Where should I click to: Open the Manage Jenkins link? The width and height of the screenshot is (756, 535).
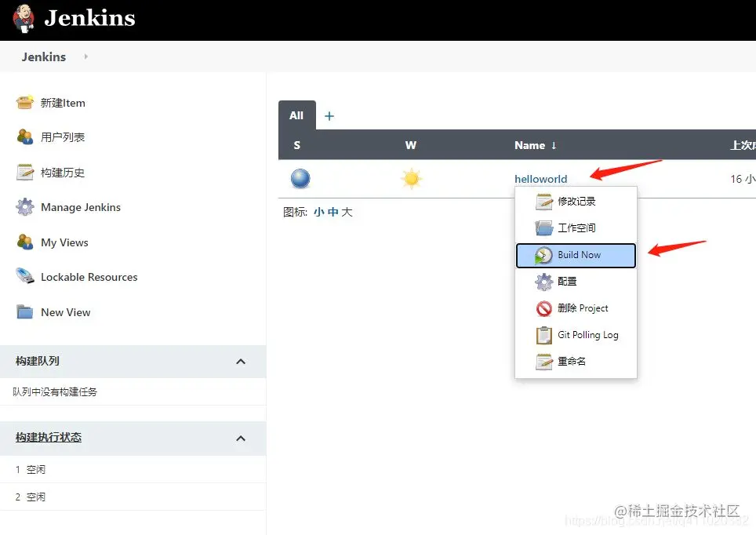coord(81,207)
